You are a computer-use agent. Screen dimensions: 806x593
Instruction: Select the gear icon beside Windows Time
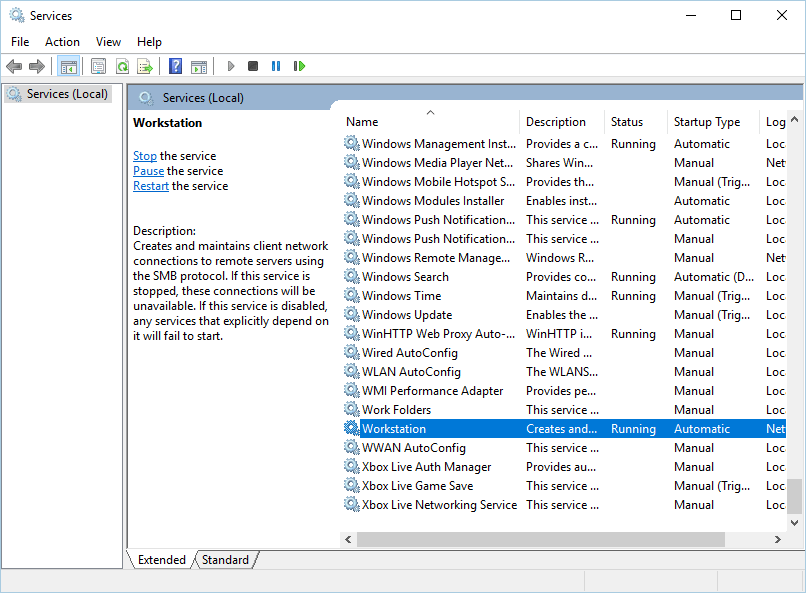352,295
